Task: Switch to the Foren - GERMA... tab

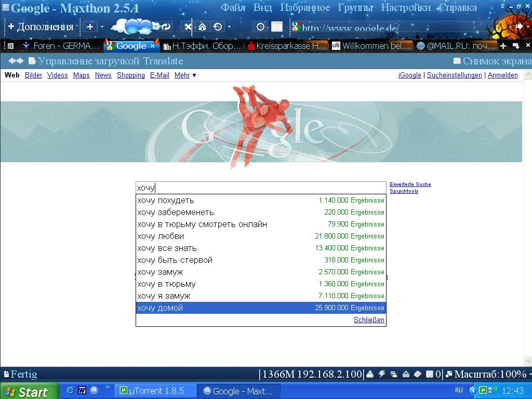Action: (x=61, y=46)
